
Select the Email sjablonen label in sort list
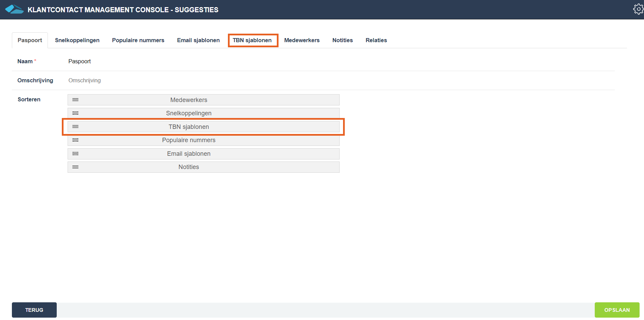(x=189, y=154)
